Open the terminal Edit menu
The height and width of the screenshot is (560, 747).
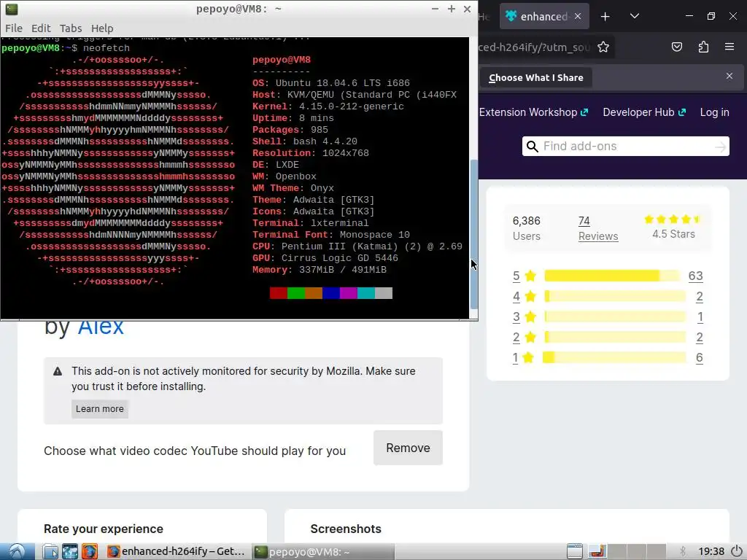pyautogui.click(x=41, y=28)
